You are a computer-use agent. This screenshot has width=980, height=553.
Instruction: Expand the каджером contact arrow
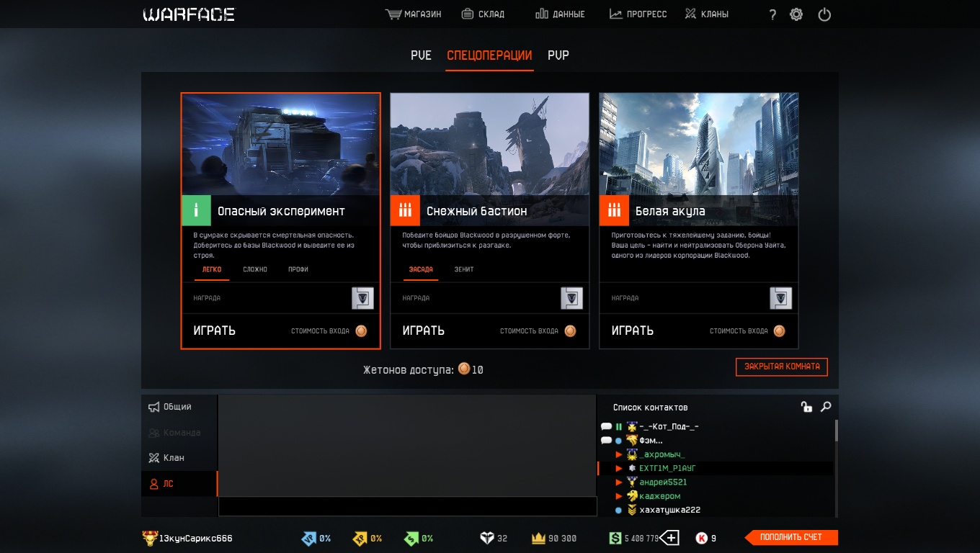(618, 496)
